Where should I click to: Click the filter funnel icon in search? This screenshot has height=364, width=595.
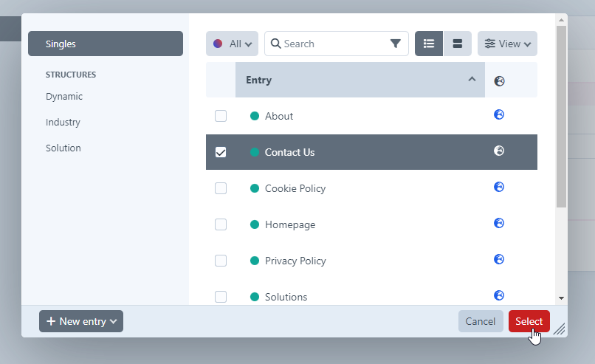pos(396,44)
